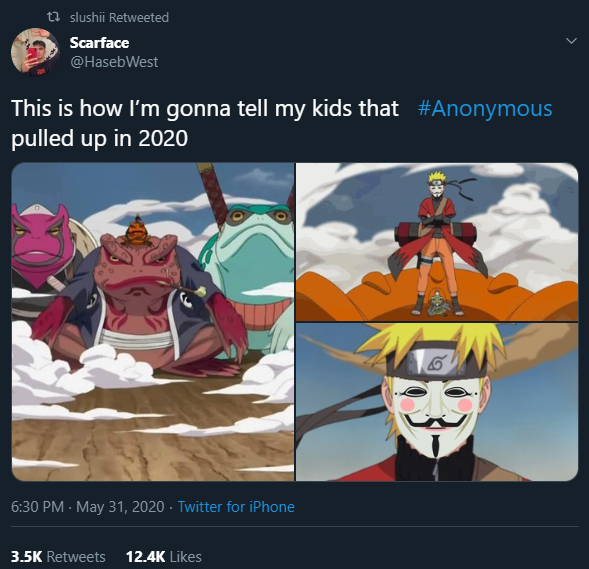
Task: Open Scarface's profile picture avatar
Action: 35,52
